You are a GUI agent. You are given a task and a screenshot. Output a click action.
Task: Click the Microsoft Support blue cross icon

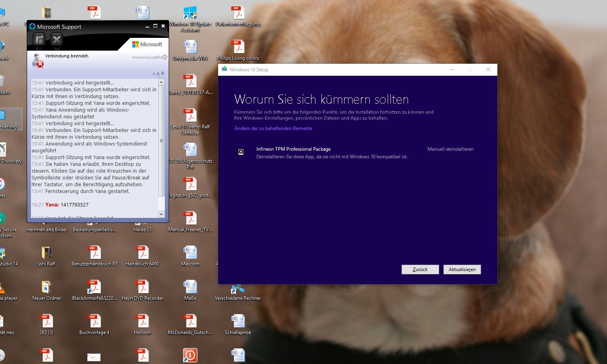[32, 26]
